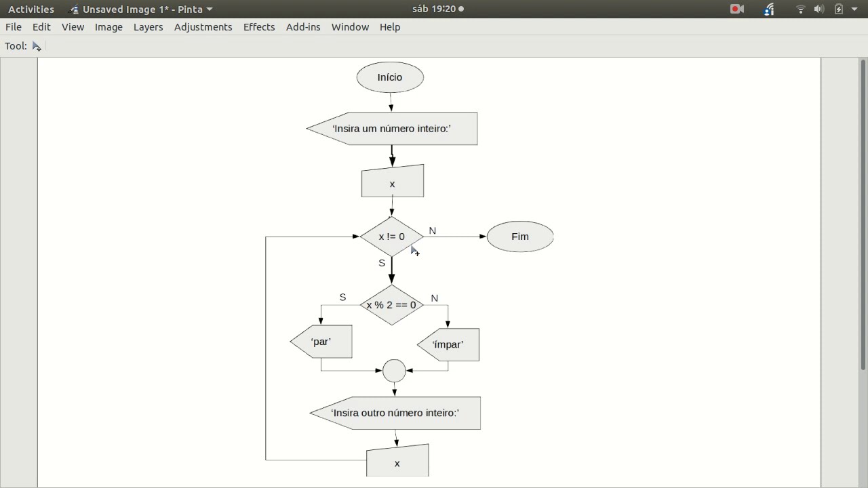Open the Effects menu
Image resolution: width=868 pixels, height=488 pixels.
(259, 27)
